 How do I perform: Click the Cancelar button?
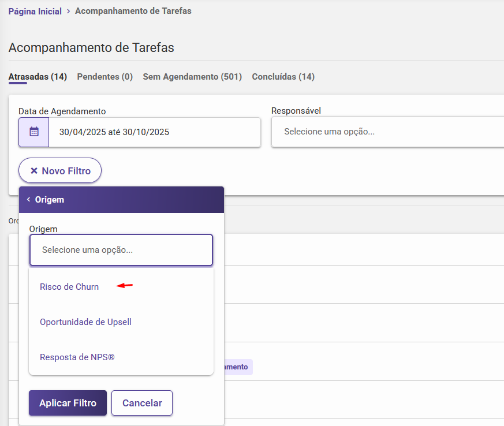pyautogui.click(x=142, y=403)
